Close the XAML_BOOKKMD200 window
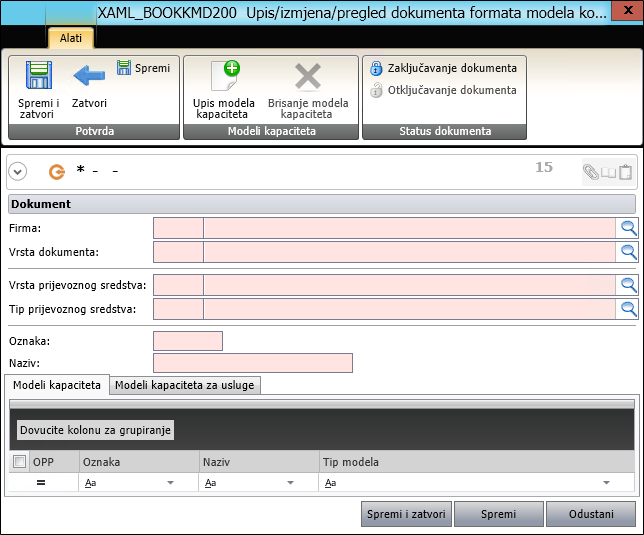 pos(627,10)
